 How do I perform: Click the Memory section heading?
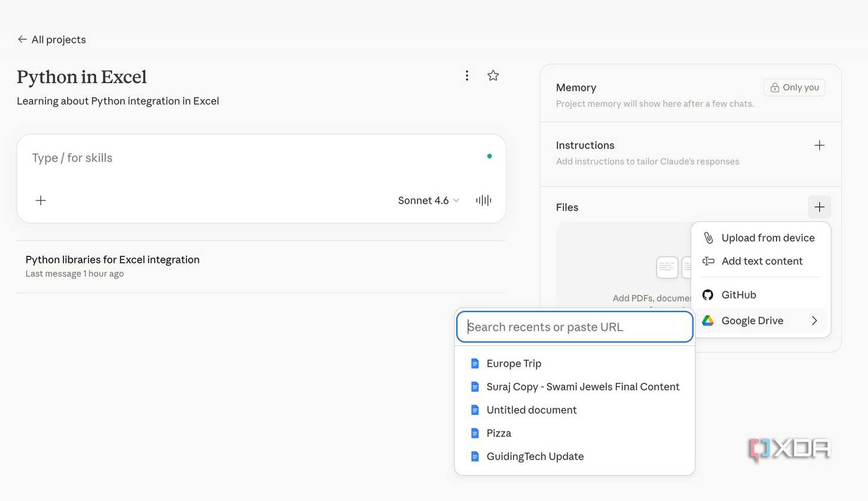click(x=576, y=88)
